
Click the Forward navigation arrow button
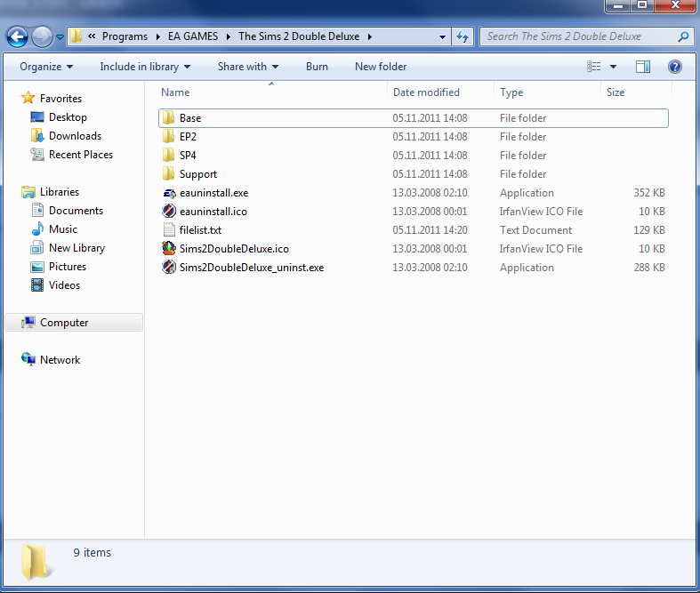[x=41, y=37]
